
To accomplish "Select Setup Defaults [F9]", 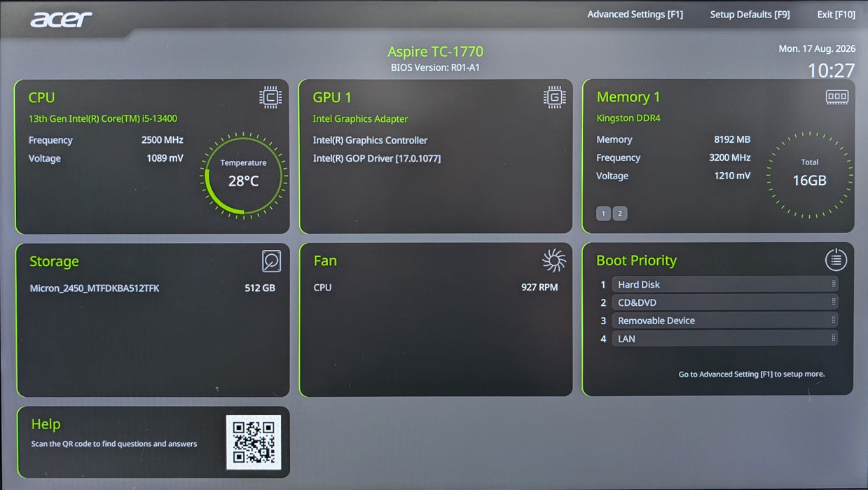I will (x=750, y=14).
